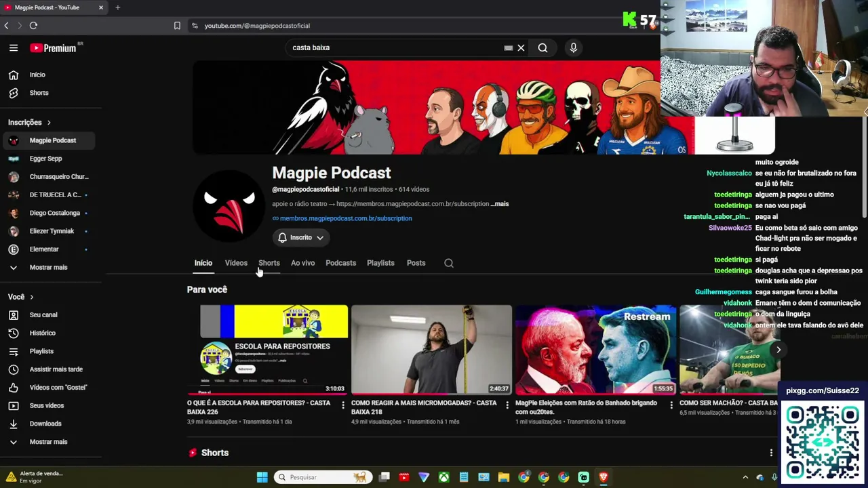The height and width of the screenshot is (488, 868).
Task: Submit search with the magnifier button
Action: 542,48
